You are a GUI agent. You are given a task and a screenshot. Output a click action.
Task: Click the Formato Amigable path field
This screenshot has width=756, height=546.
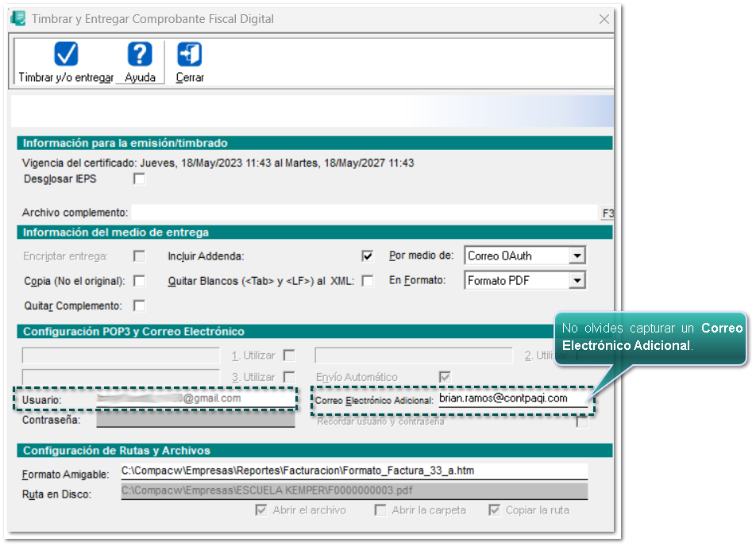click(x=353, y=471)
